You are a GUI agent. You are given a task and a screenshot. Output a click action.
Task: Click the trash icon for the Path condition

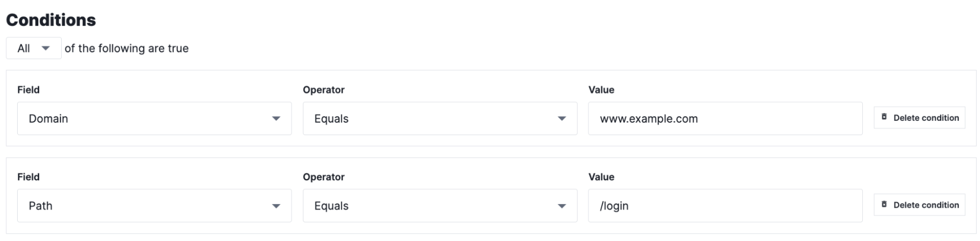(x=884, y=204)
